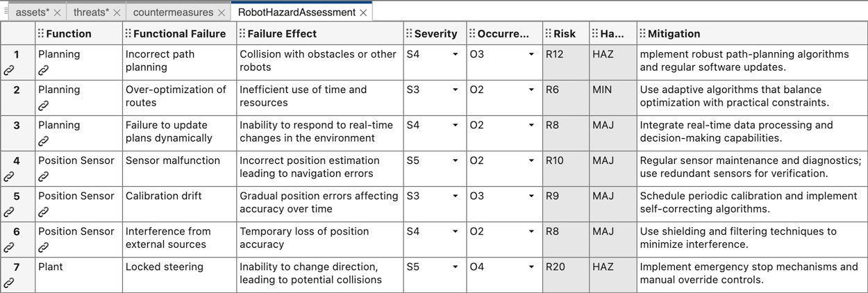The height and width of the screenshot is (293, 868).
Task: Click link icon in row 3 Function cell
Action: pos(43,141)
